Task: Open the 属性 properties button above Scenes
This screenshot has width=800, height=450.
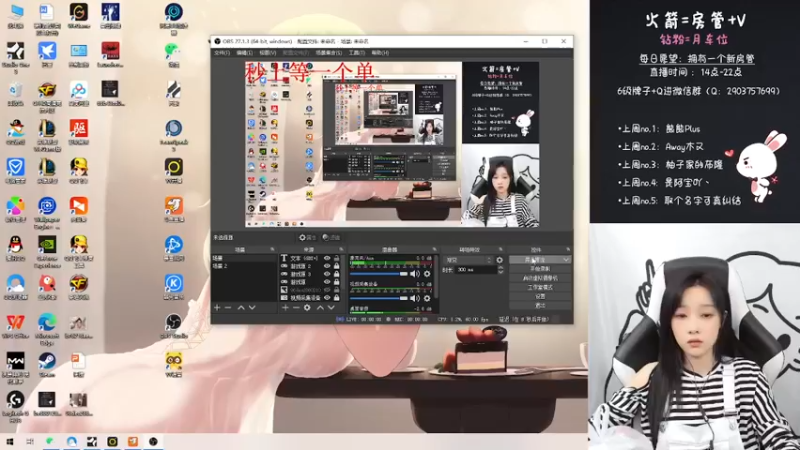Action: [x=308, y=237]
